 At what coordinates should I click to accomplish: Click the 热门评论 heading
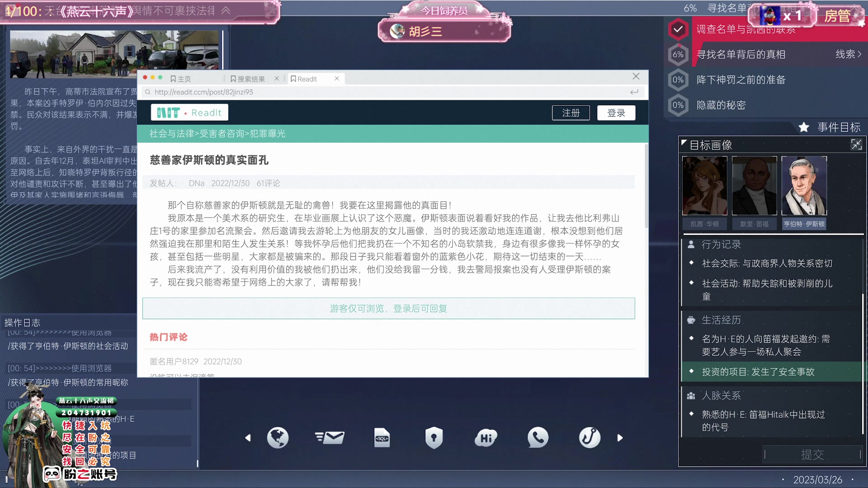pyautogui.click(x=168, y=337)
